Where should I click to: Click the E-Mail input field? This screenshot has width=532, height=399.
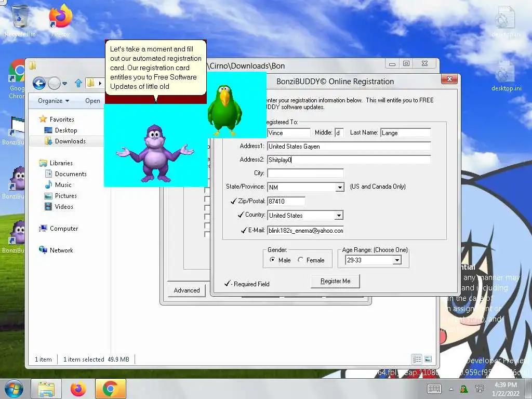305,230
